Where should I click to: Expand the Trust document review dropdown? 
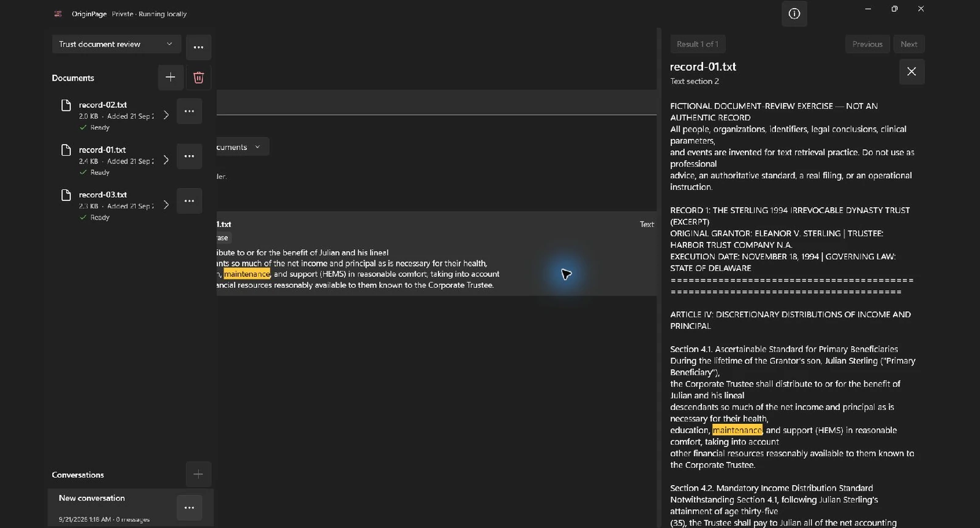116,44
